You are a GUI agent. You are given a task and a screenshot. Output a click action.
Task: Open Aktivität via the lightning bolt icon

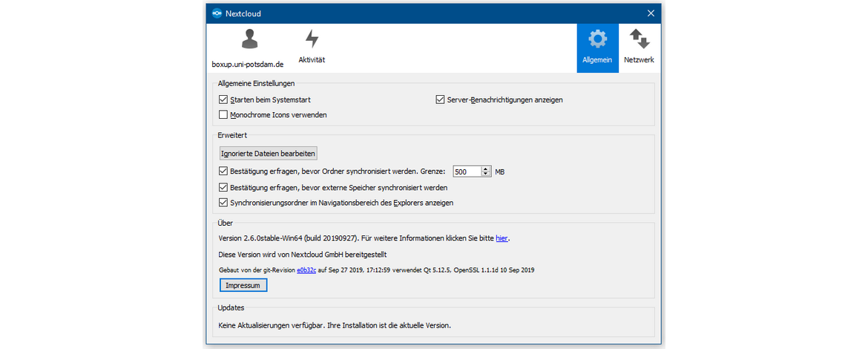click(312, 39)
